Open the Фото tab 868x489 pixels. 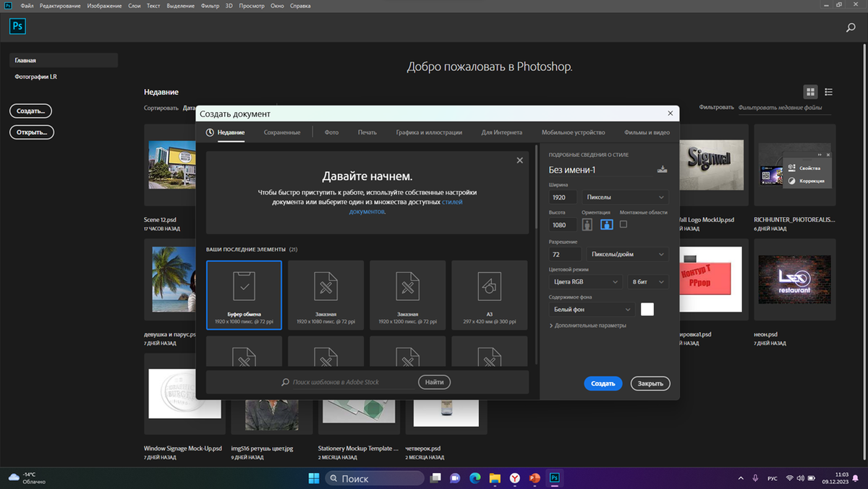331,132
